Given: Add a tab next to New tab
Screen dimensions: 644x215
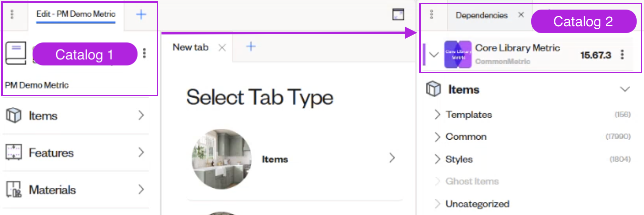Looking at the screenshot, I should 251,47.
